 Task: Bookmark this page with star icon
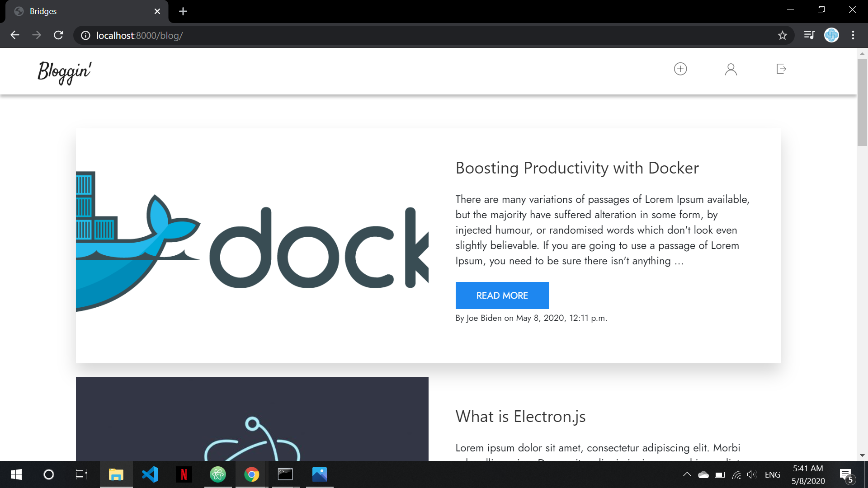783,35
